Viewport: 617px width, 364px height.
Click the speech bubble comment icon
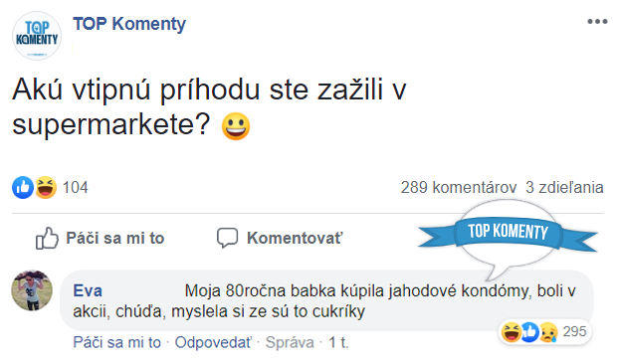[228, 238]
